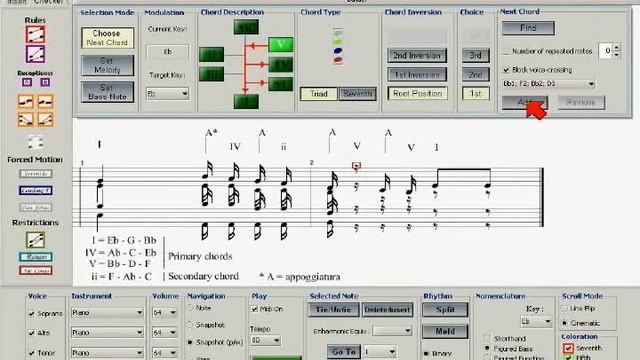640x360 pixels.
Task: Toggle the first purple Exceptions icon
Action: [27, 82]
